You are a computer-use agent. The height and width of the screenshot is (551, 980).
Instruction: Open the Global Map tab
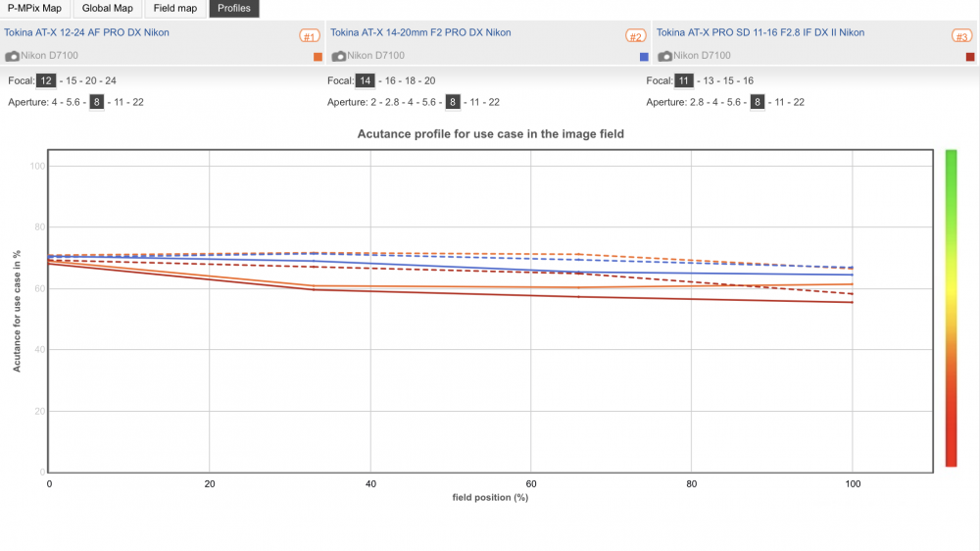(x=108, y=8)
